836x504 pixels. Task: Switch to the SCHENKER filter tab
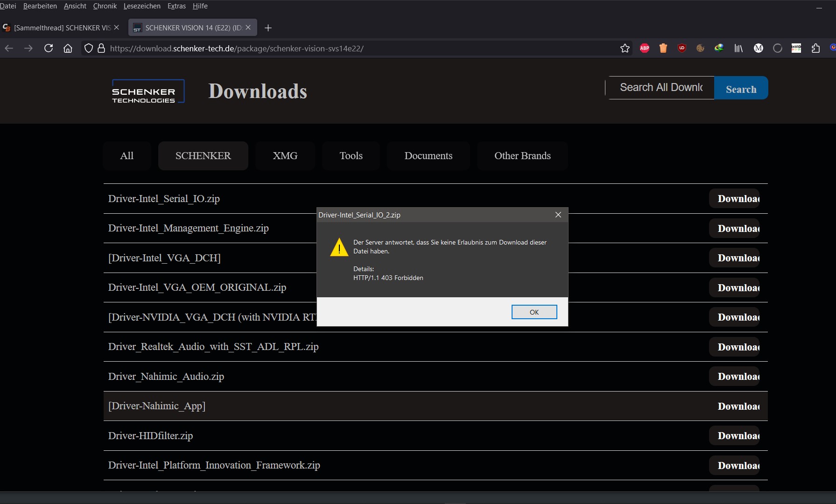[203, 156]
